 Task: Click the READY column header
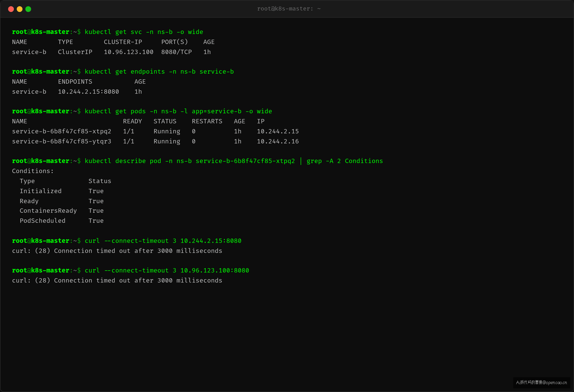[x=132, y=121]
